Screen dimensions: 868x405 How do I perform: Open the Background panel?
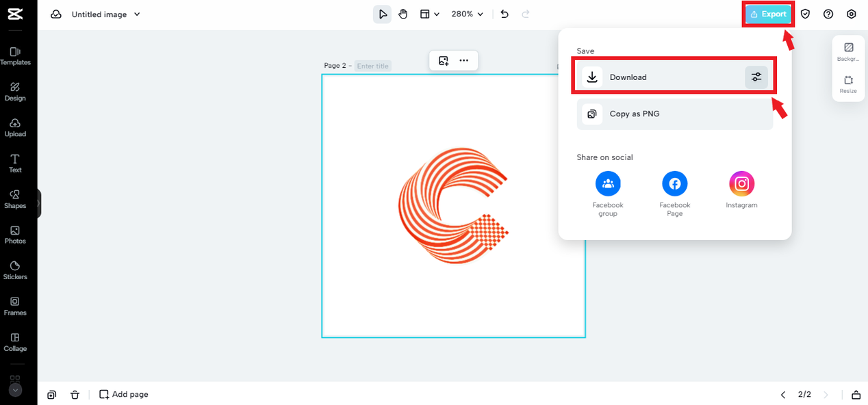pos(848,51)
